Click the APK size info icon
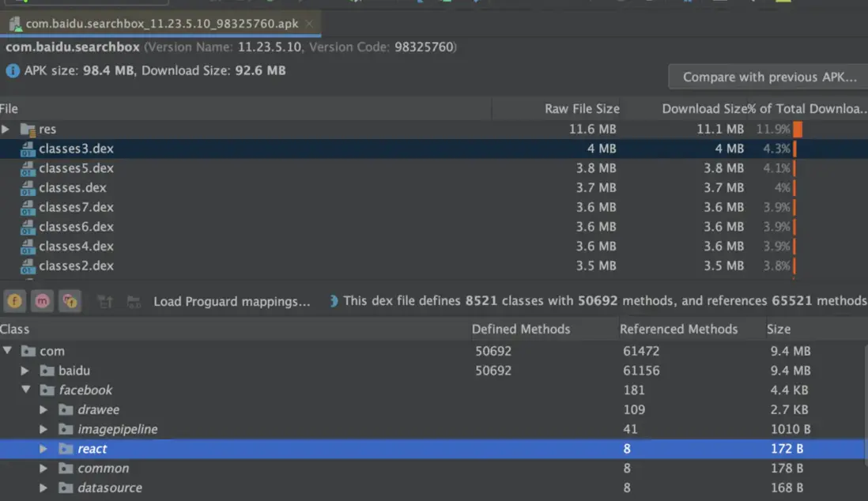Screen dimensions: 868x501 [x=12, y=71]
